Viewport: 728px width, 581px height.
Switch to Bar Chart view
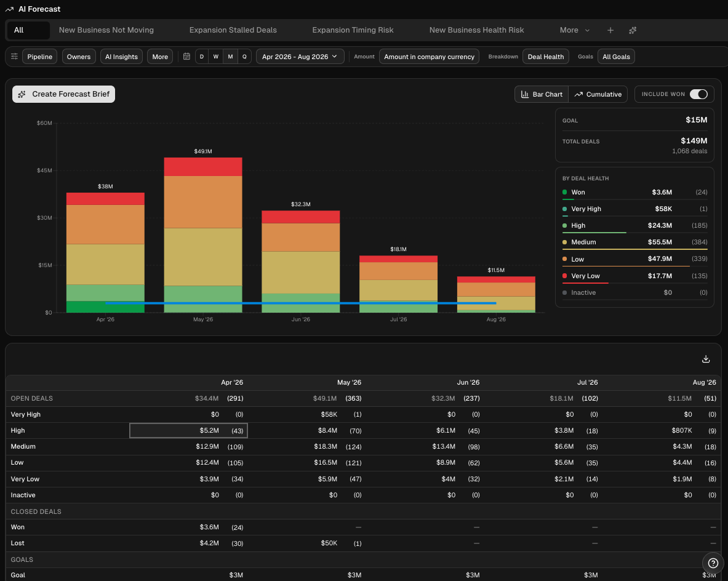(542, 94)
